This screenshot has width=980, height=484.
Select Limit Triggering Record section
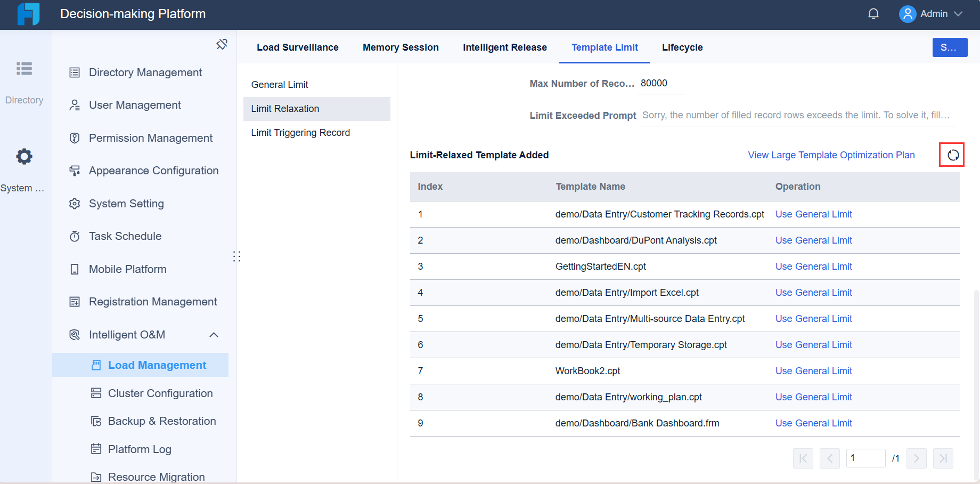click(x=317, y=133)
